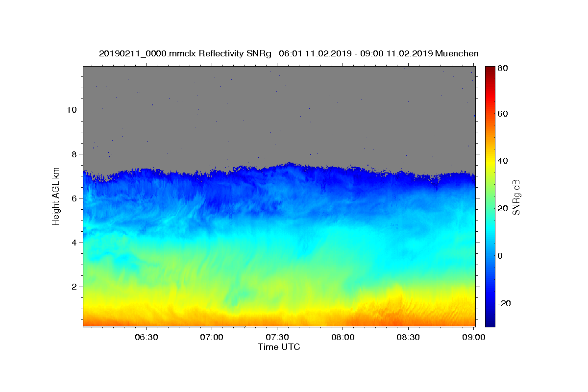This screenshot has height=392, width=588.
Task: Click the colorbar label 20
Action: (x=503, y=208)
